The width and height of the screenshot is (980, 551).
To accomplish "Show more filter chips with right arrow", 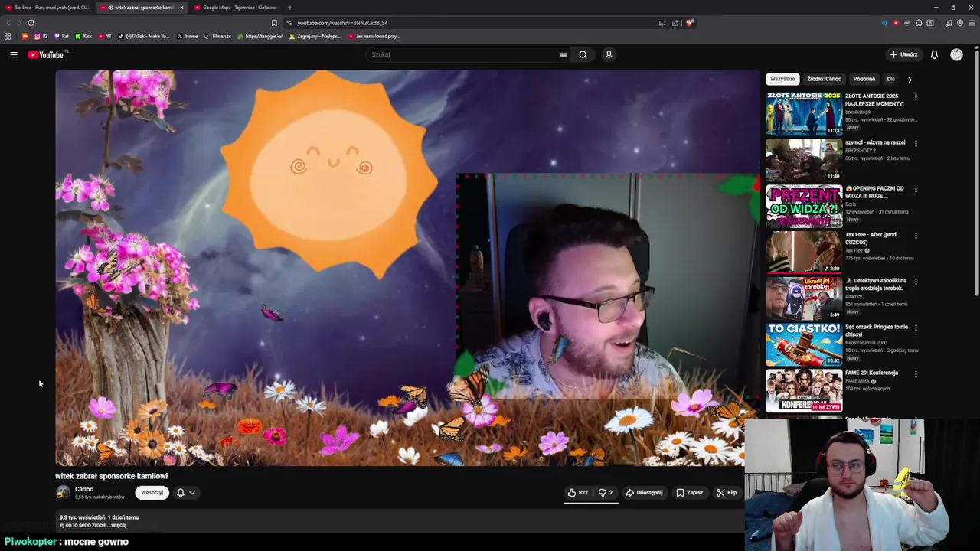I will pos(910,79).
